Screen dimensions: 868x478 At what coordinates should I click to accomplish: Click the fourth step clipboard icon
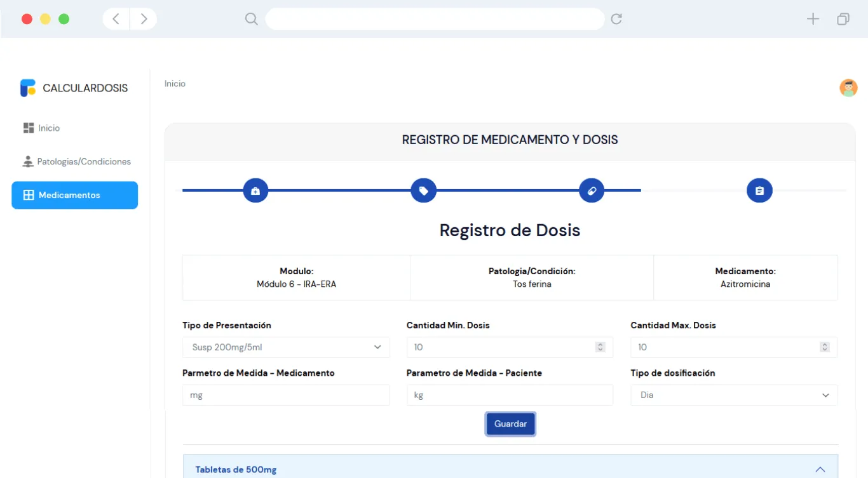click(x=759, y=190)
